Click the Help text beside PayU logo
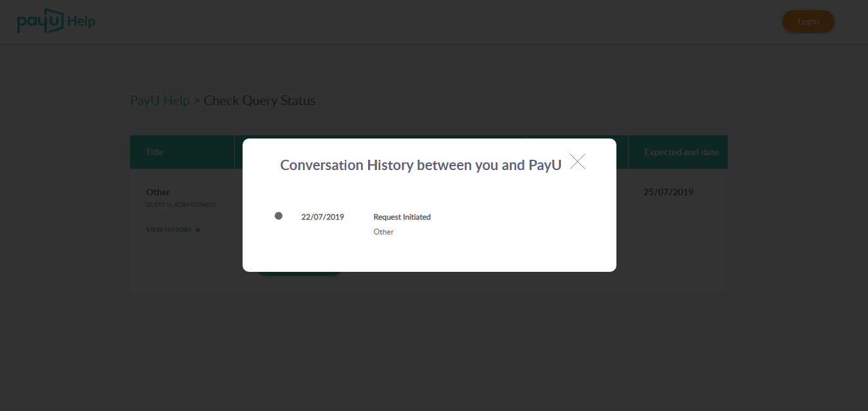 [81, 22]
